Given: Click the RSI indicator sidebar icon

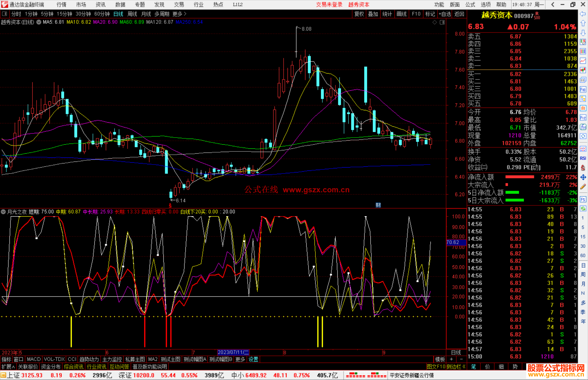Looking at the screenshot, I should (583, 158).
